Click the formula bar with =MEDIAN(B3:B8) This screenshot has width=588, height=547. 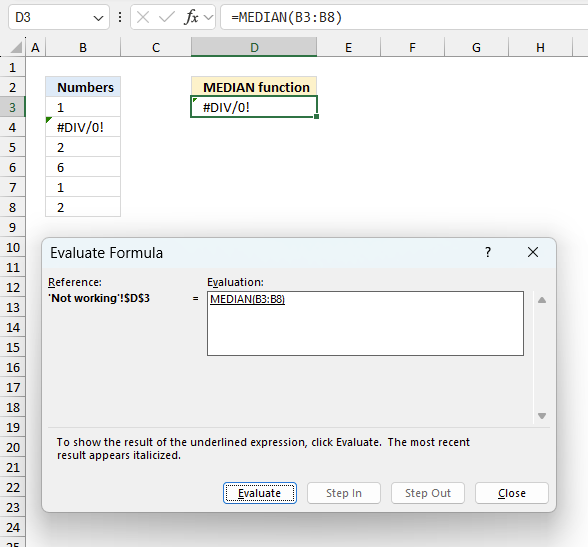tap(404, 17)
